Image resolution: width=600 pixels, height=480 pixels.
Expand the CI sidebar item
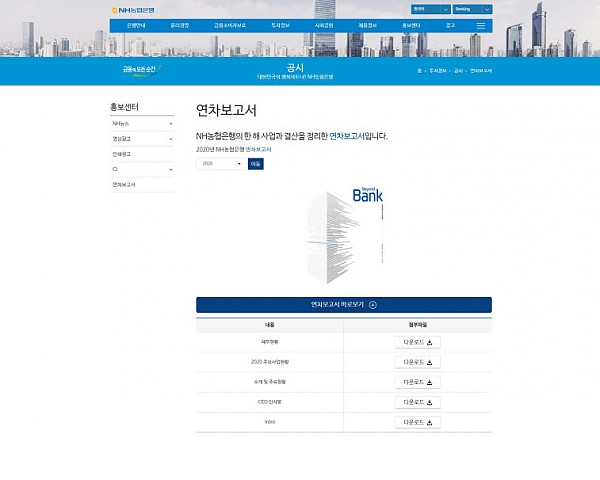pos(142,169)
